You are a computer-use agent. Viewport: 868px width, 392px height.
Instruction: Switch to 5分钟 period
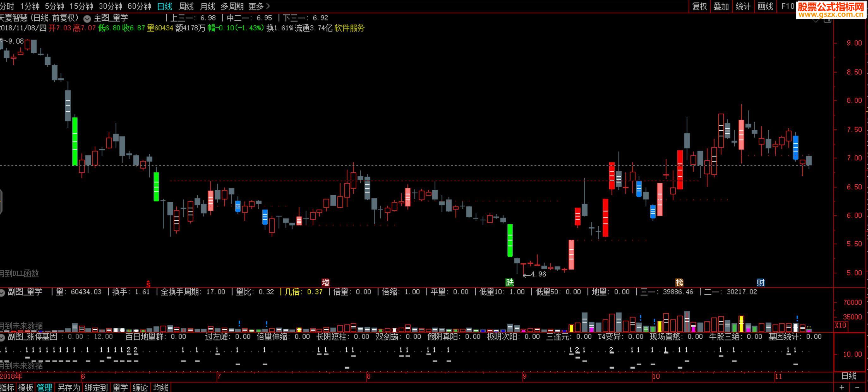pyautogui.click(x=55, y=6)
